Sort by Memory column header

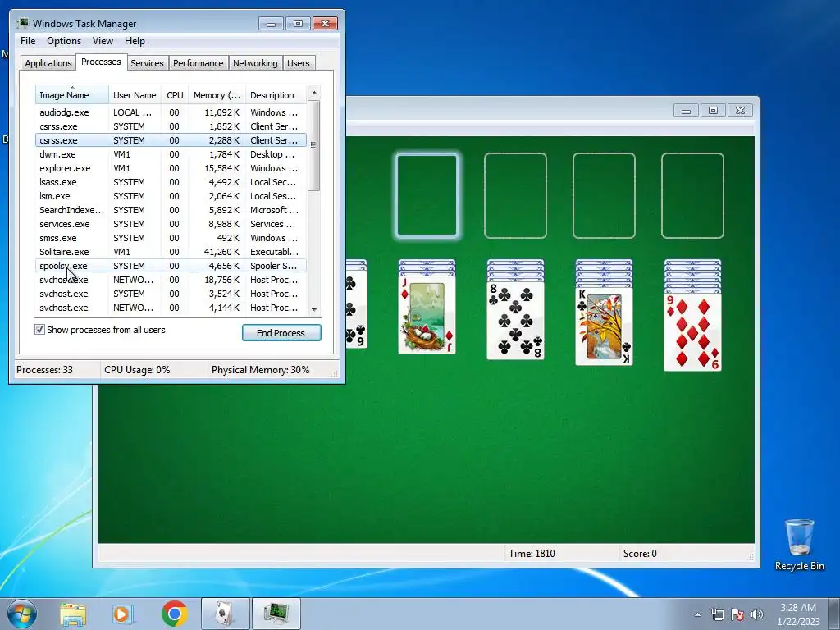click(x=217, y=95)
